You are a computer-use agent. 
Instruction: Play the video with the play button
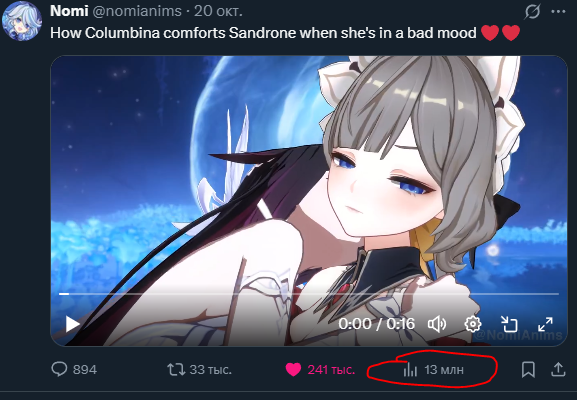(72, 324)
